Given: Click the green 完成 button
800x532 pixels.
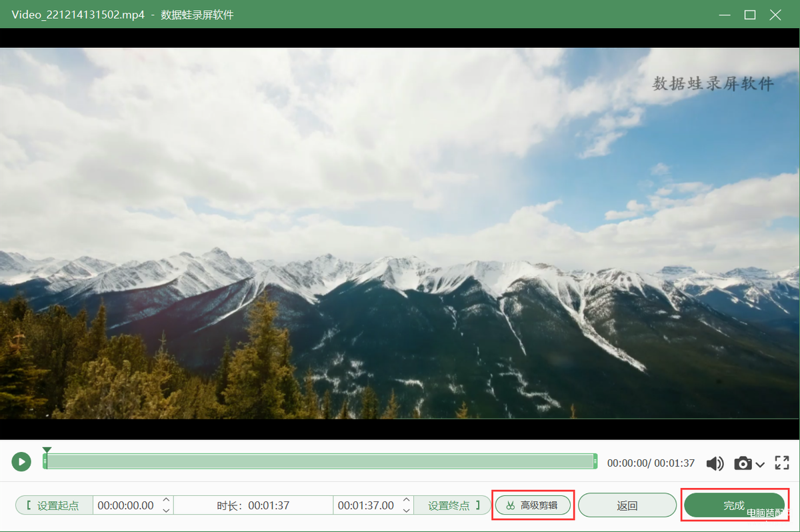Looking at the screenshot, I should [x=734, y=505].
